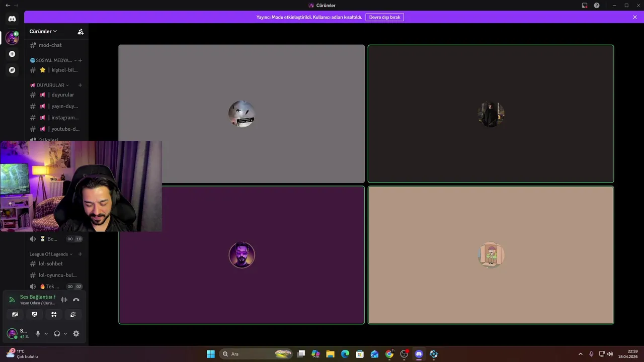
Task: Join the Be... voice channel
Action: [56, 239]
